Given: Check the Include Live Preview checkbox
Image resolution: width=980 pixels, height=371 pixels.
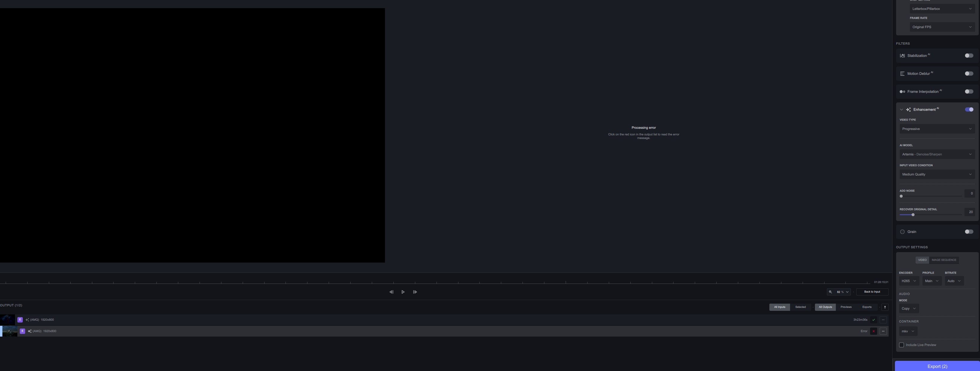Looking at the screenshot, I should (901, 345).
